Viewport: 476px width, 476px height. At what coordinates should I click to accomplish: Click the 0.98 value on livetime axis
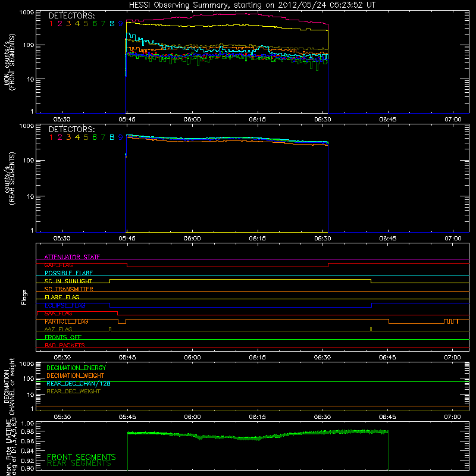[27, 431]
